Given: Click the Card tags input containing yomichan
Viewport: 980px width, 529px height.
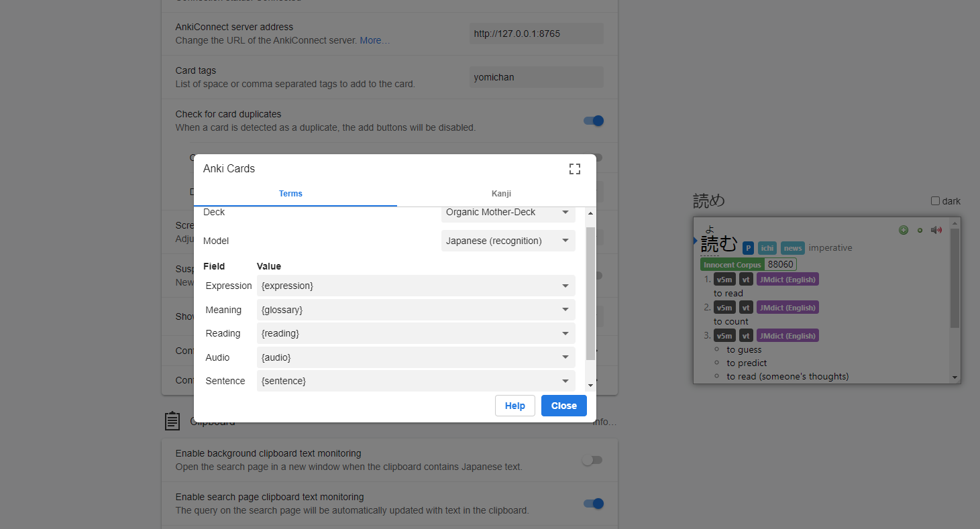Looking at the screenshot, I should [537, 77].
